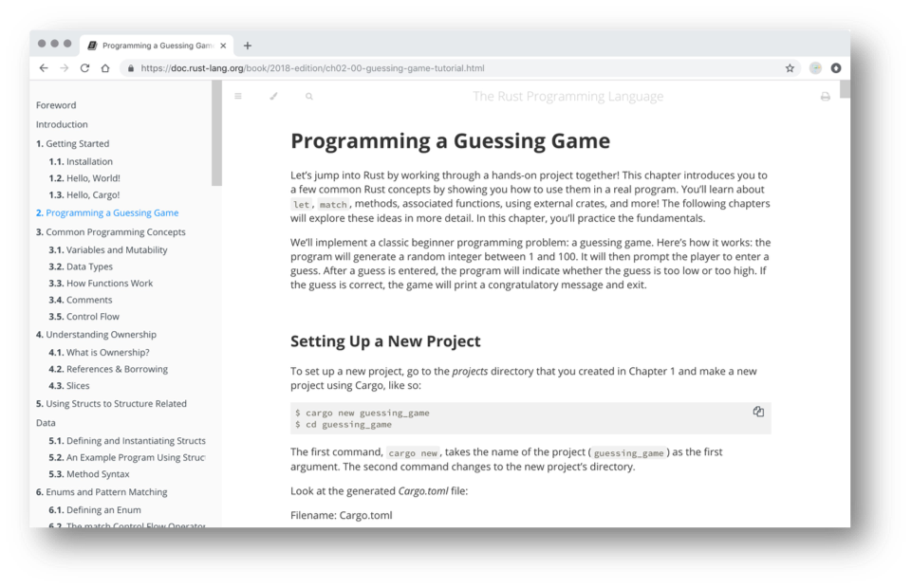Image resolution: width=911 pixels, height=588 pixels.
Task: Open section 4.3. Slices
Action: click(x=69, y=385)
